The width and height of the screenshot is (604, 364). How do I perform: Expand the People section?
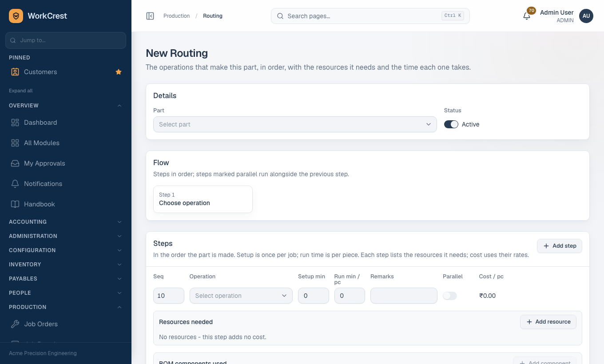66,293
